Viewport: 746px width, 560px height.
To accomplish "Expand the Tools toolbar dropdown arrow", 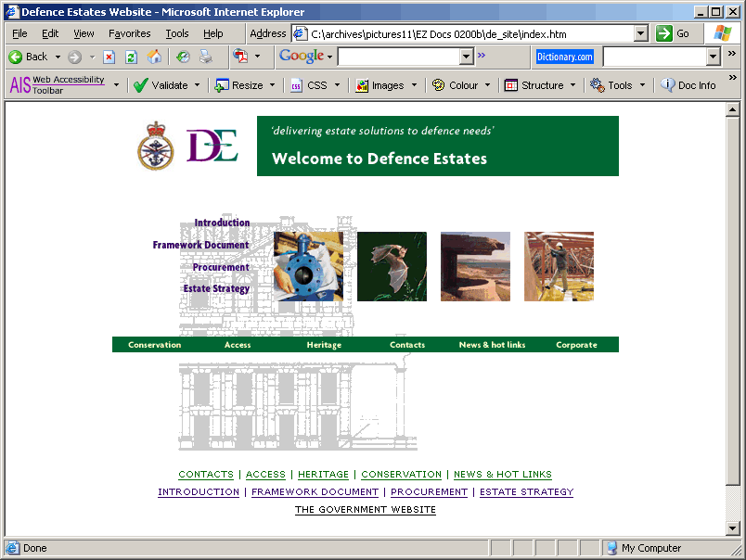I will [x=642, y=85].
